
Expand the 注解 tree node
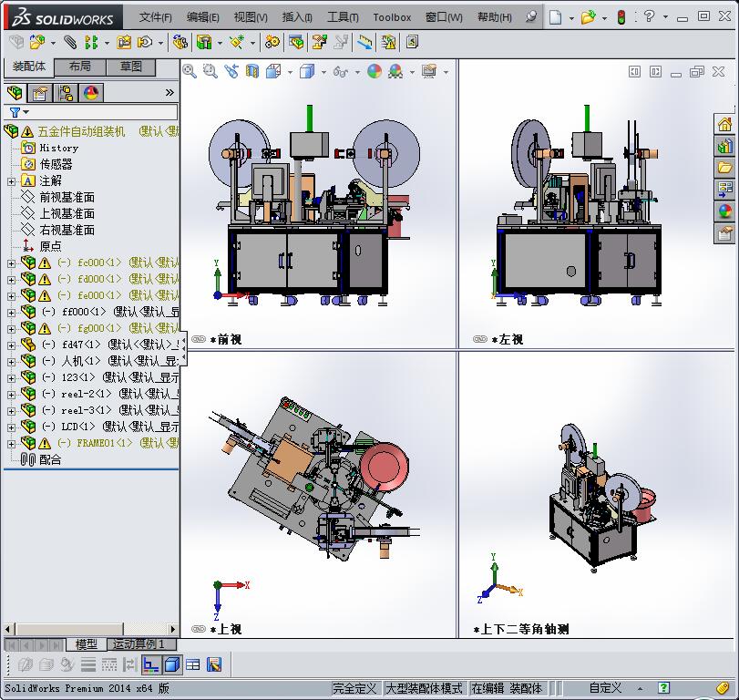pos(11,181)
